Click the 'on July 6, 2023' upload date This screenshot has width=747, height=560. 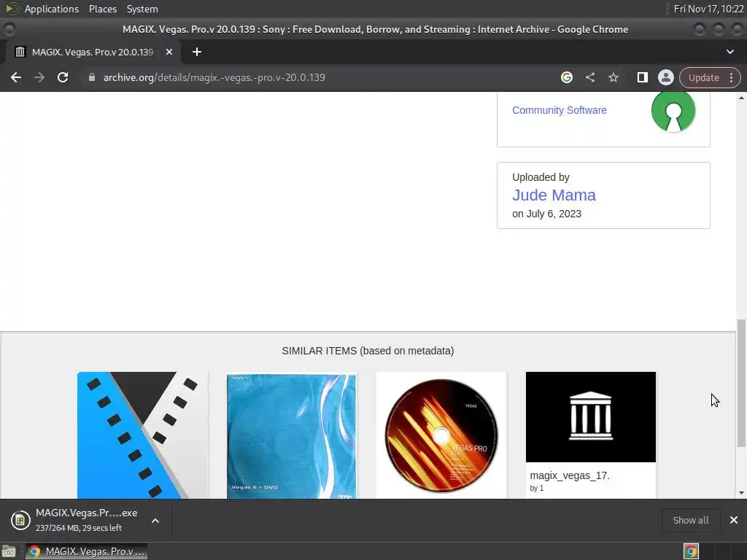546,214
